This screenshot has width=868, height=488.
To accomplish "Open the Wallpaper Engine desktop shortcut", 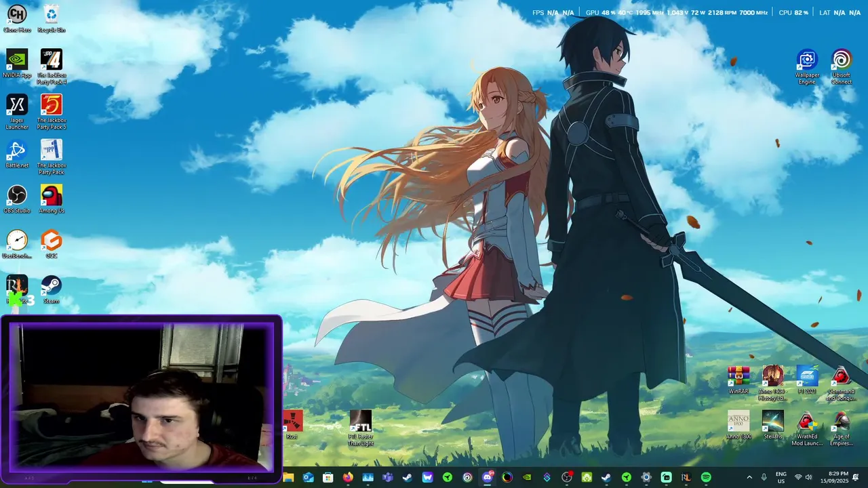I will [x=807, y=67].
